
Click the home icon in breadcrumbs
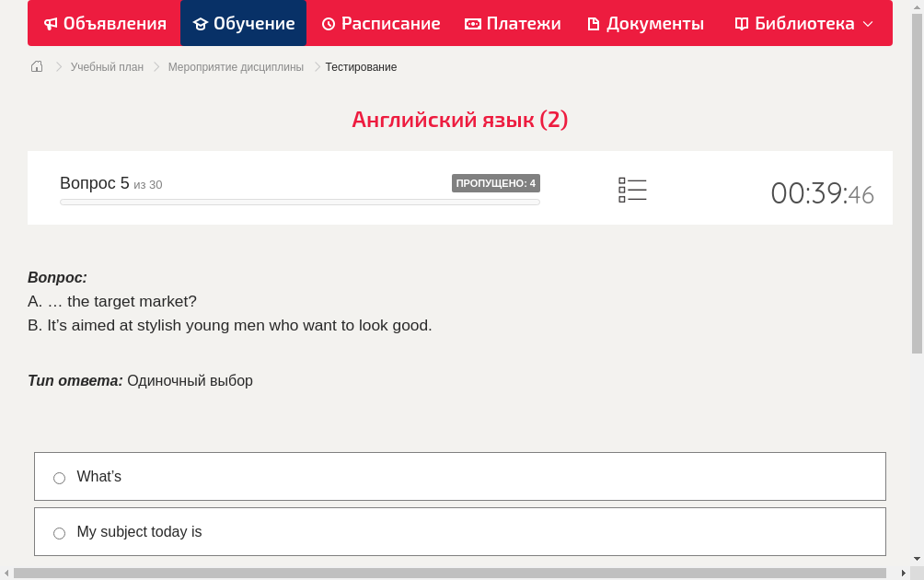(x=37, y=66)
